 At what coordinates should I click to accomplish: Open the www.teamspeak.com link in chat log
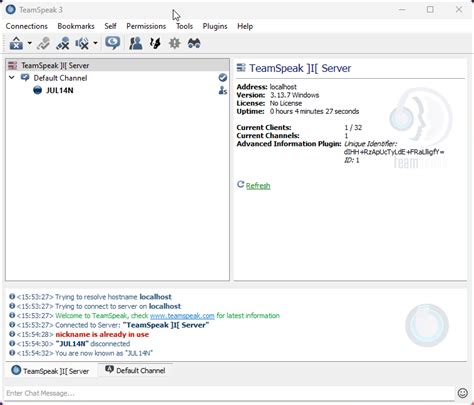click(x=182, y=316)
